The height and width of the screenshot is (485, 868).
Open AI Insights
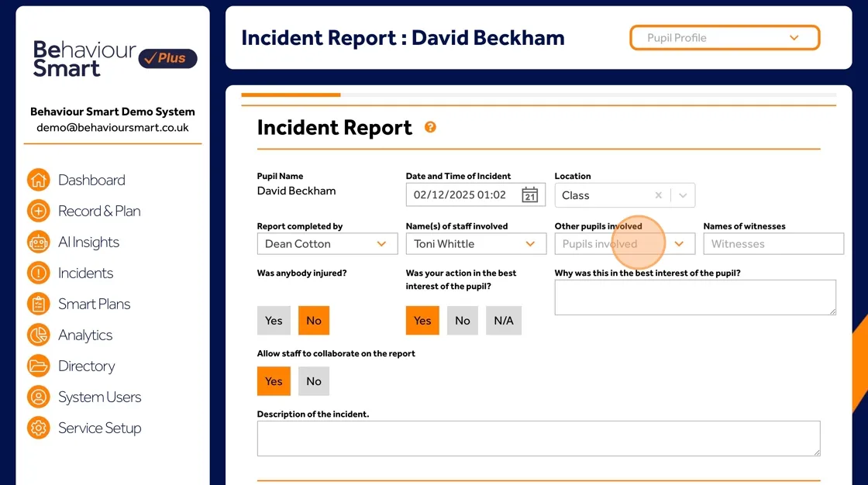(88, 242)
